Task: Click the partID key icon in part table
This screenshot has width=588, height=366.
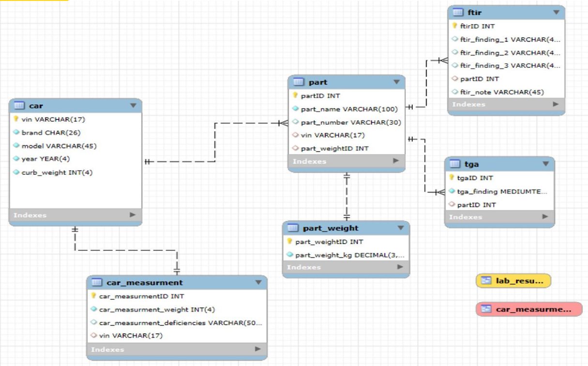Action: [295, 96]
